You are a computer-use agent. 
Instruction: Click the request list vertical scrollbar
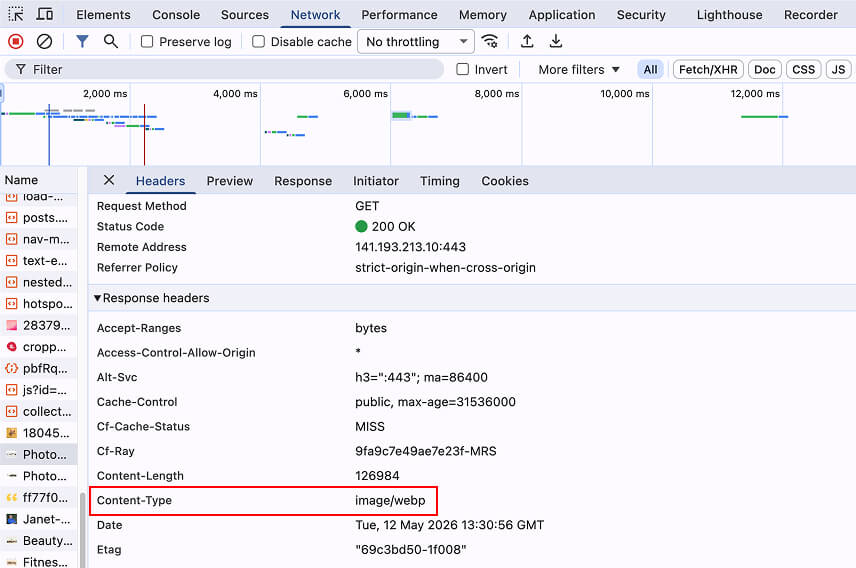[x=82, y=530]
